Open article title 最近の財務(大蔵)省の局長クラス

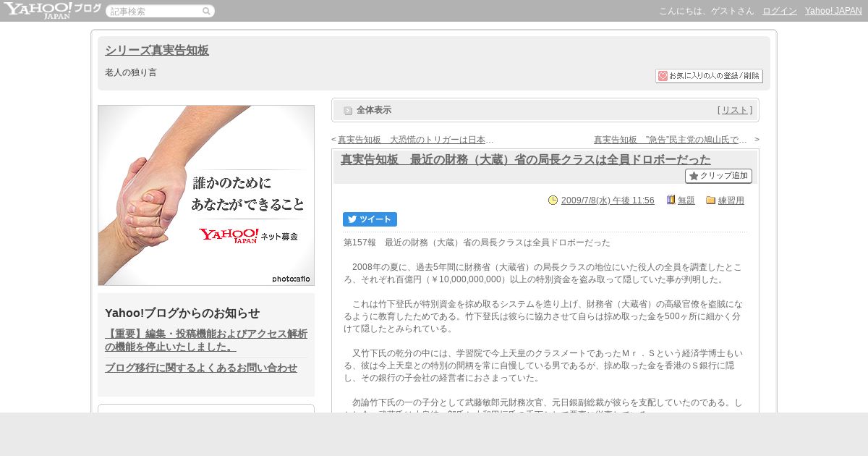pos(526,159)
